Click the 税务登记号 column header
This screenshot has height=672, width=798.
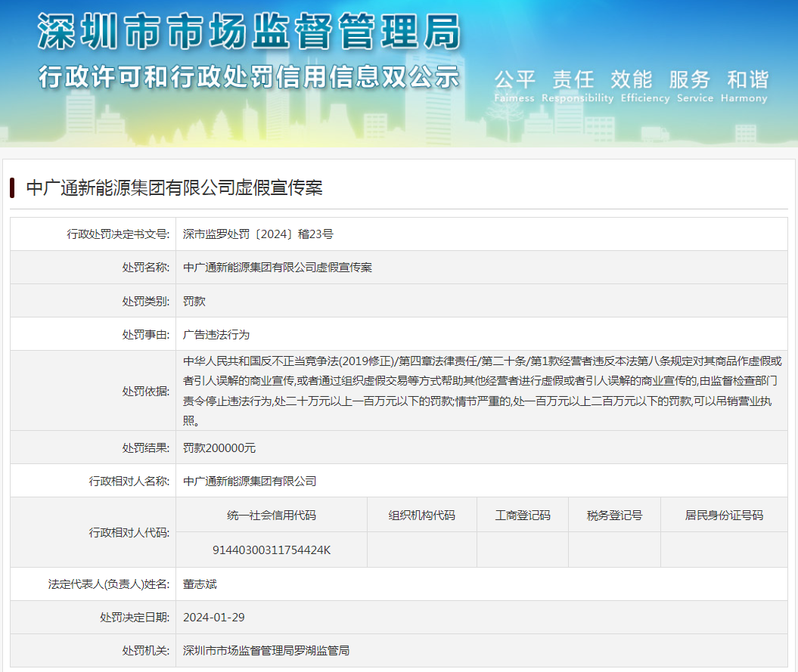[614, 516]
